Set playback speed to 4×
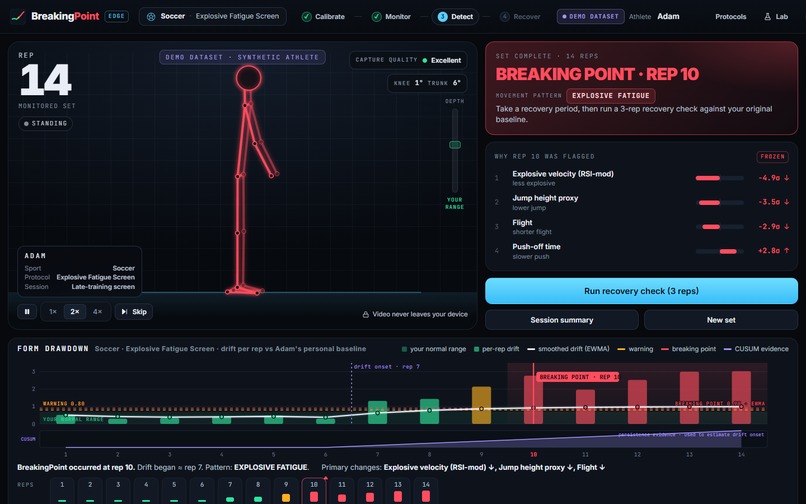The height and width of the screenshot is (504, 806). 97,312
